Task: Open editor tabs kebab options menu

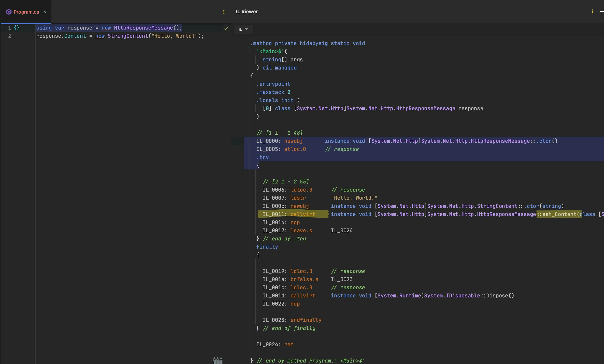Action: [224, 12]
